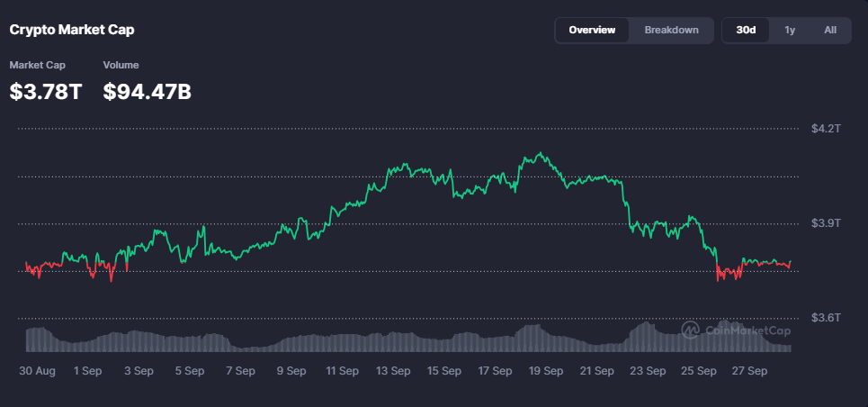
Task: Click the 30 Aug date label
Action: pyautogui.click(x=38, y=370)
